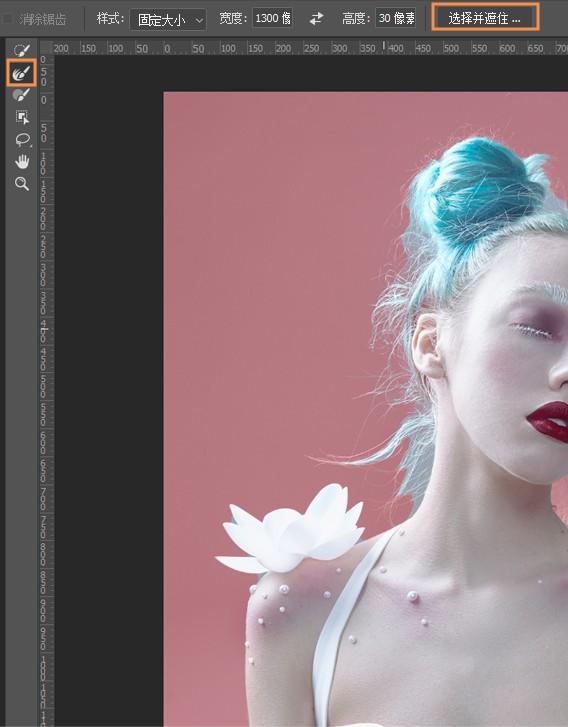Select the Hand tool
568x727 pixels.
pos(22,162)
